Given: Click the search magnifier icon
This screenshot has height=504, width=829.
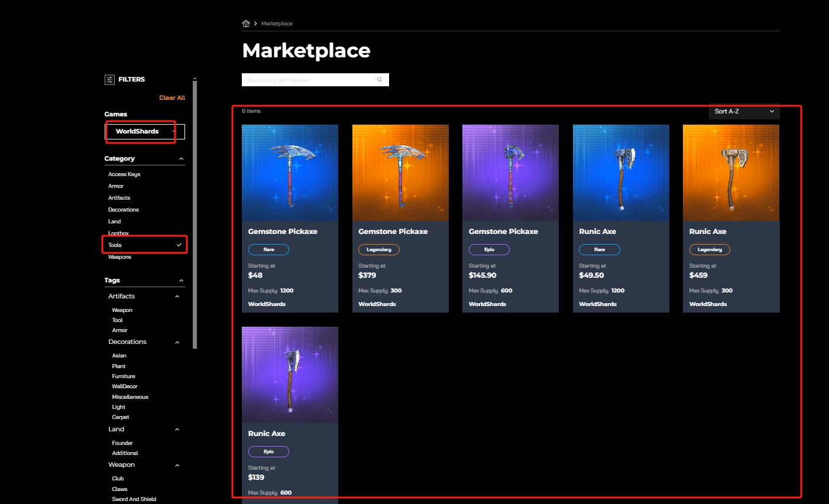Looking at the screenshot, I should click(x=380, y=80).
